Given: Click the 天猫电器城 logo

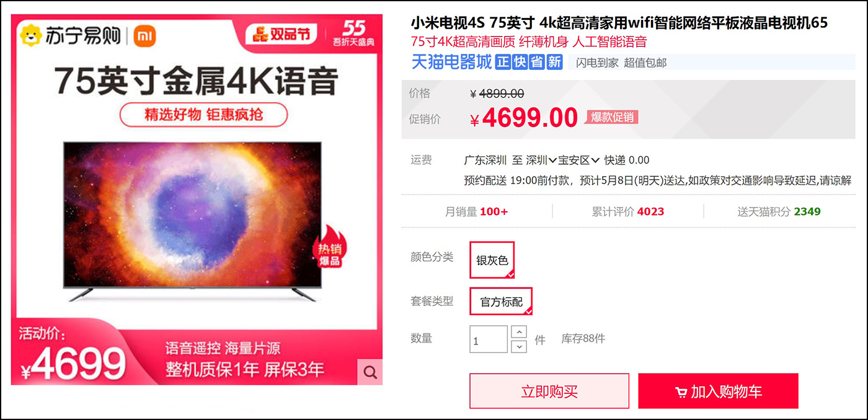Looking at the screenshot, I should tap(452, 62).
